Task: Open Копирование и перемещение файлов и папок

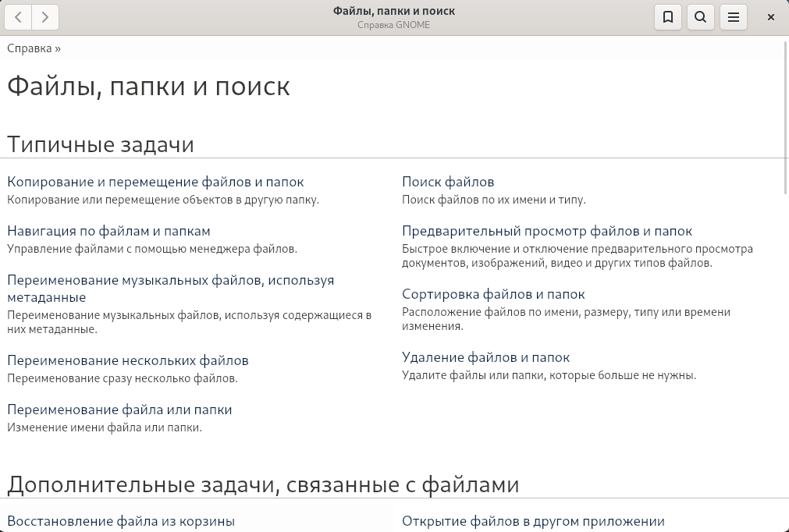Action: tap(155, 182)
